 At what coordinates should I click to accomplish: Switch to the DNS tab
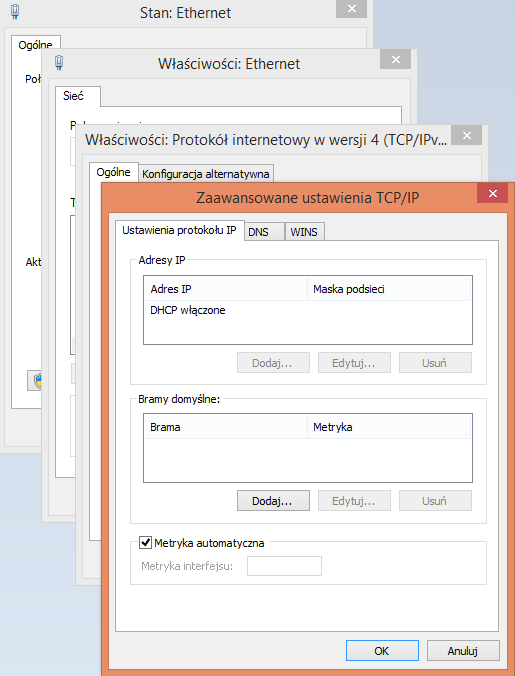pyautogui.click(x=264, y=232)
